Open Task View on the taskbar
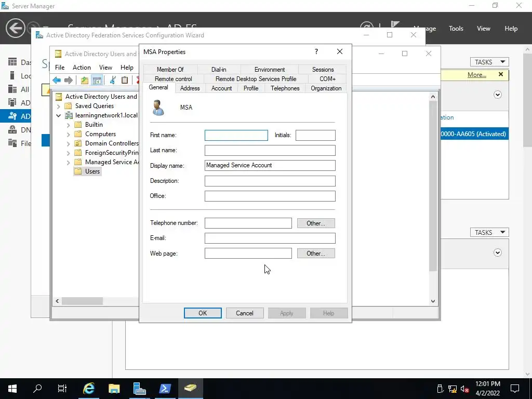 coord(62,389)
